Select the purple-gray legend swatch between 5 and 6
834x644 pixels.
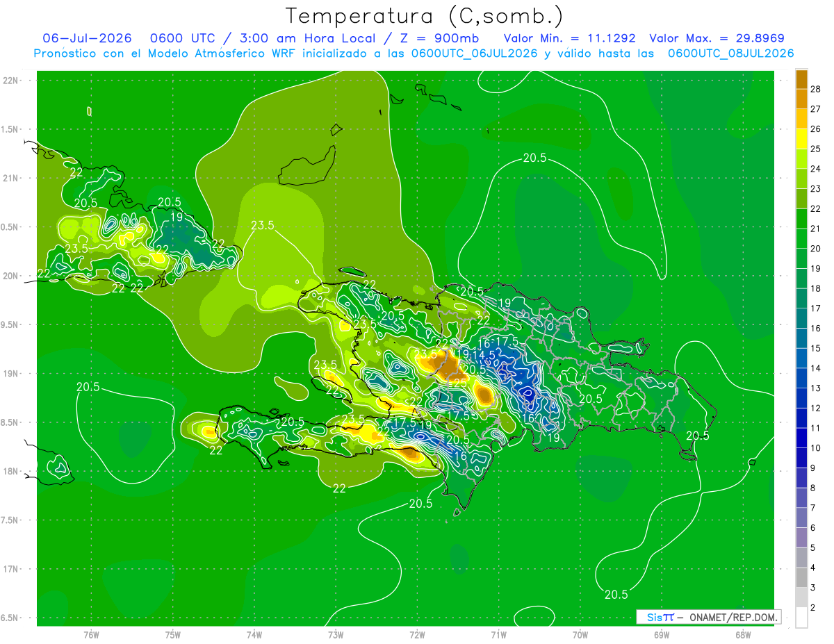[x=801, y=538]
